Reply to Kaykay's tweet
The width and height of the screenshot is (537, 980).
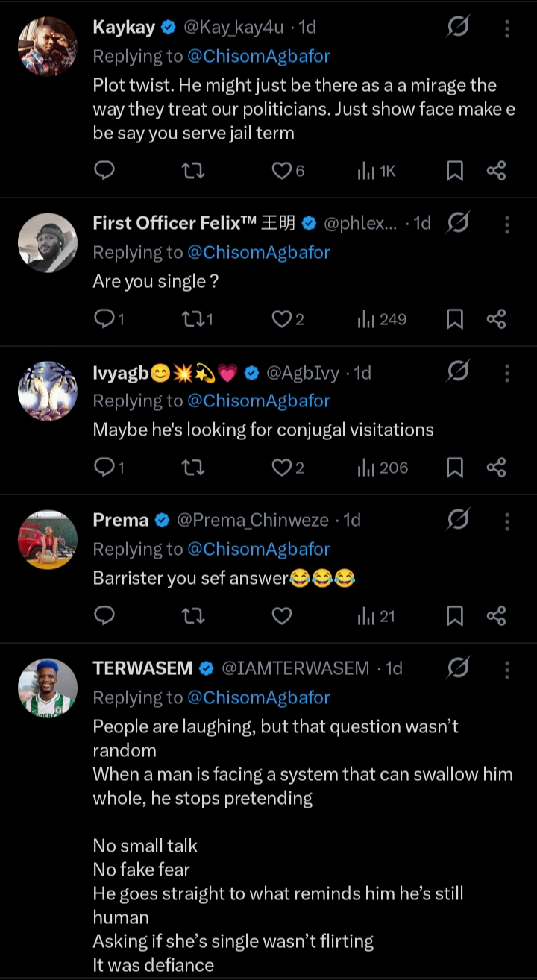105,171
